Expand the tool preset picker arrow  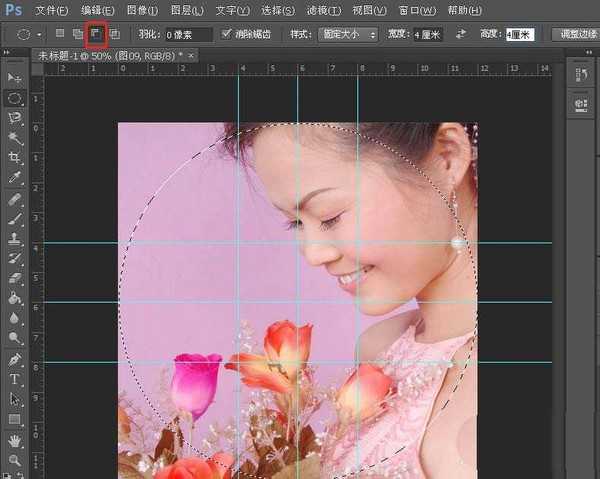40,34
